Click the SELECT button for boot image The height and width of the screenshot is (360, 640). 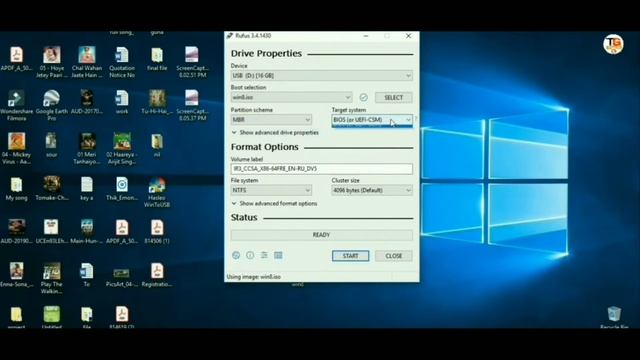coord(393,98)
